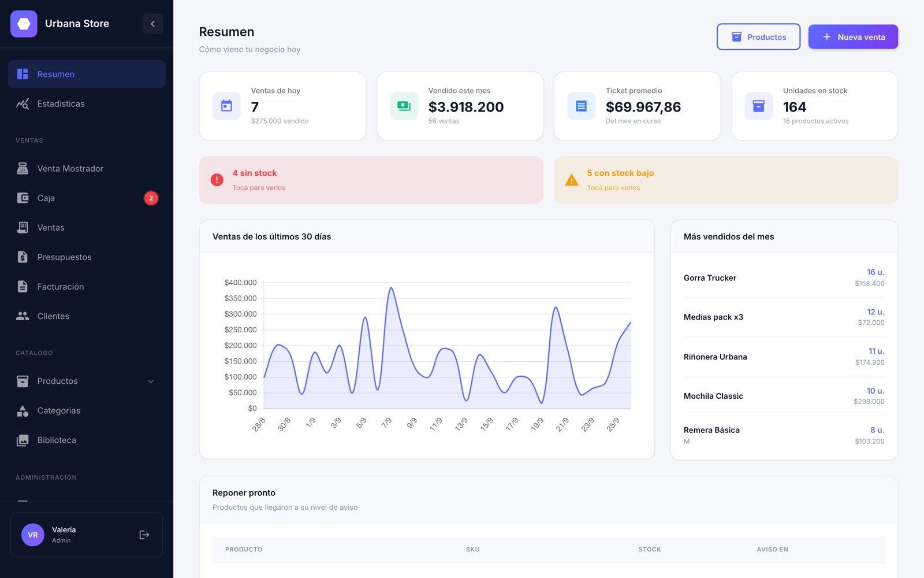924x578 pixels.
Task: Click the orange warning triangle icon
Action: point(572,180)
